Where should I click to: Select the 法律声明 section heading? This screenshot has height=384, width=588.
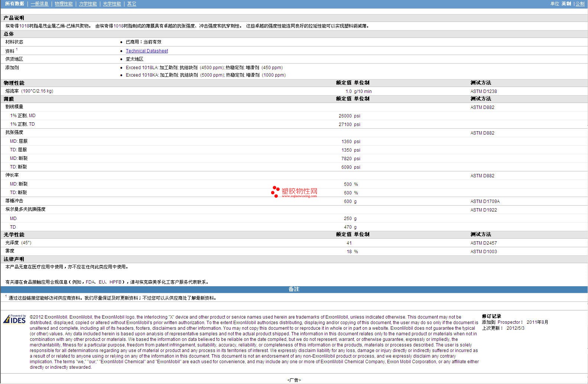[x=14, y=259]
